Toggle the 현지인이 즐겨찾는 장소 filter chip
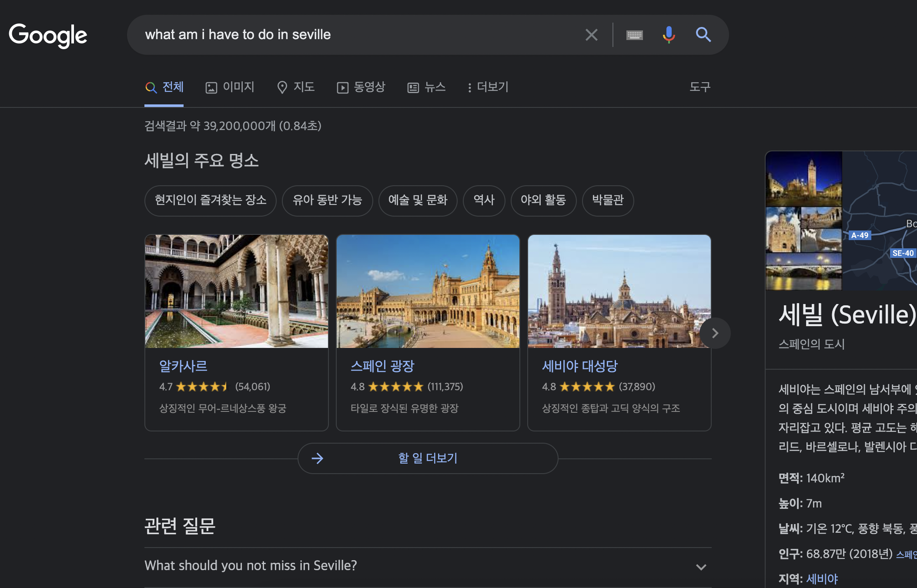Image resolution: width=917 pixels, height=588 pixels. [211, 200]
